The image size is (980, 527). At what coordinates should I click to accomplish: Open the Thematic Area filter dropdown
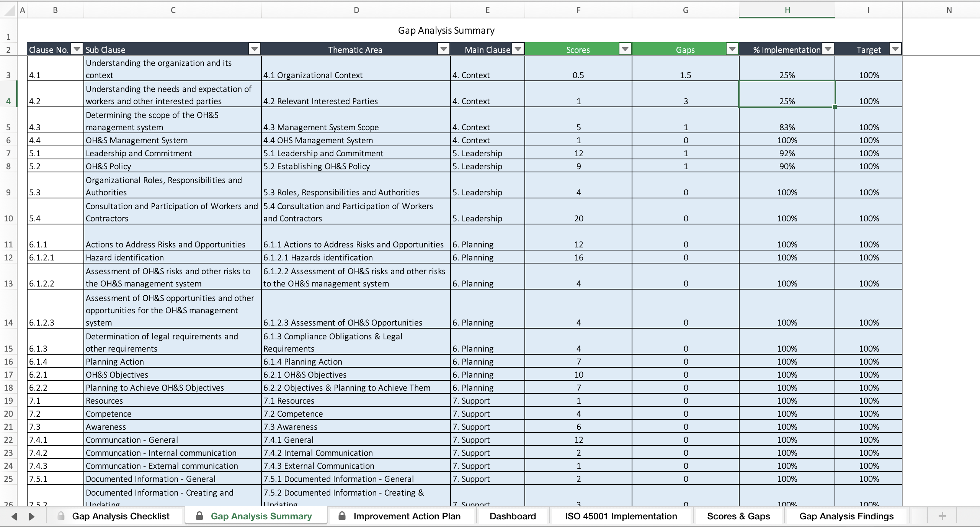pos(443,49)
